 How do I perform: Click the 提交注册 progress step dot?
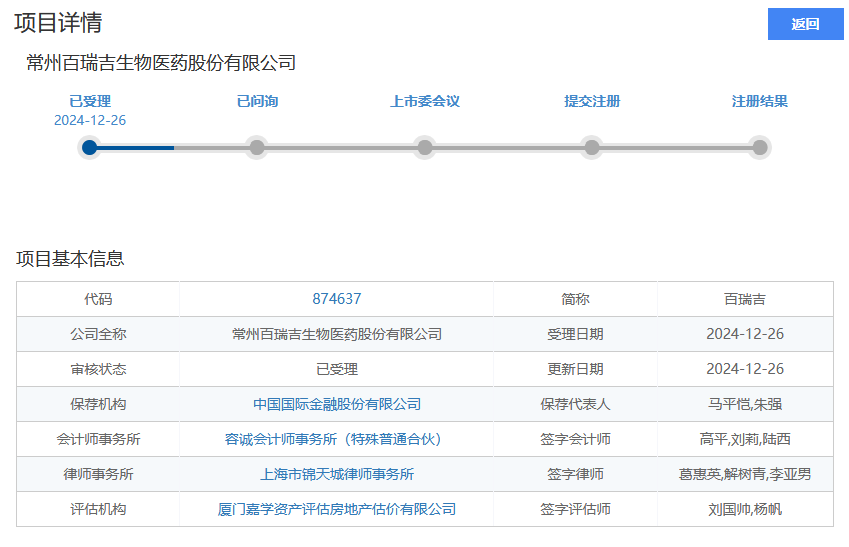click(592, 147)
